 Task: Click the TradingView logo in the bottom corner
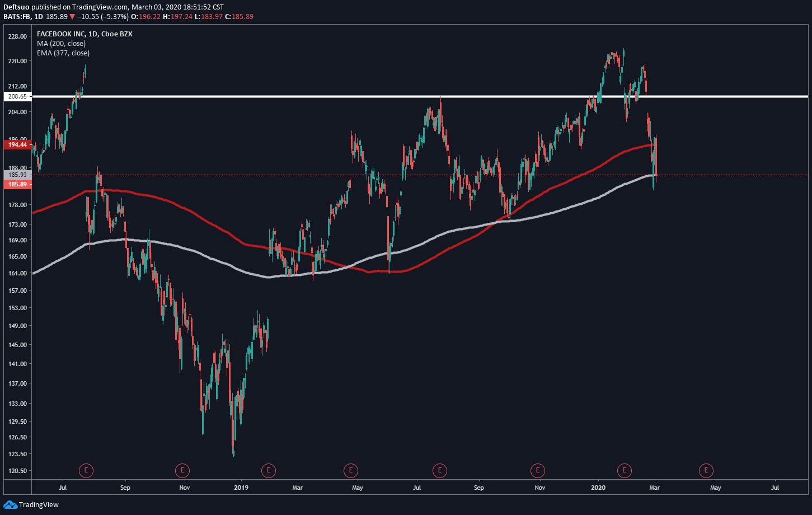click(31, 505)
